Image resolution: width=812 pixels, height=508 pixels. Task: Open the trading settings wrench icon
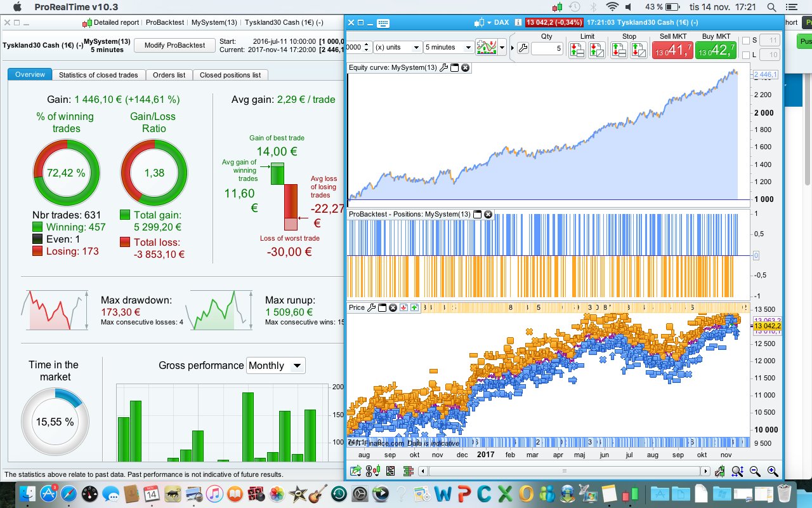(523, 48)
